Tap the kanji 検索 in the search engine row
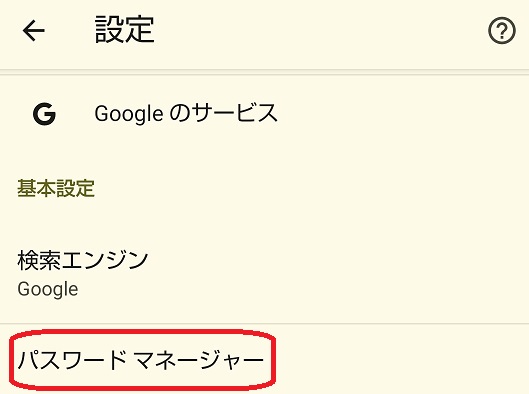Screen dimensions: 529x394 point(39,260)
